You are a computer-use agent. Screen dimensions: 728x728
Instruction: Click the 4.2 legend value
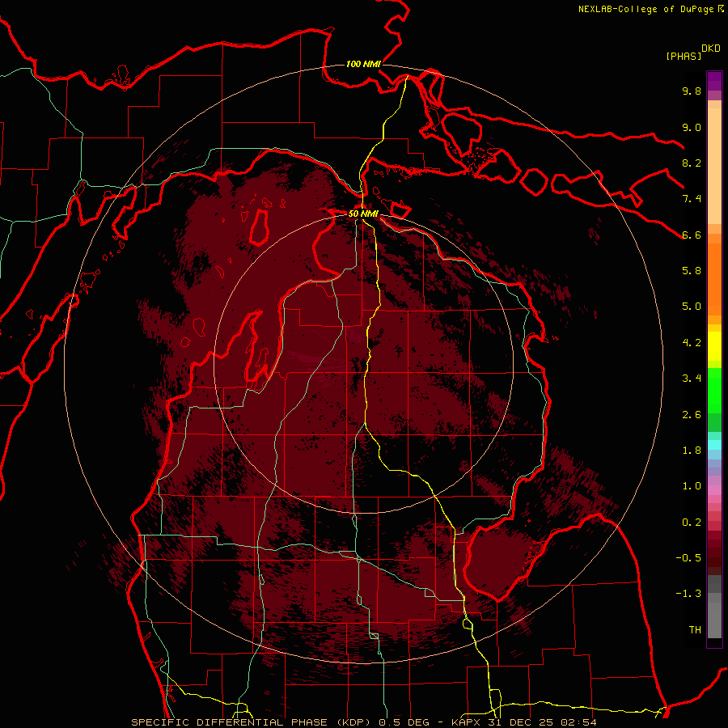[692, 343]
